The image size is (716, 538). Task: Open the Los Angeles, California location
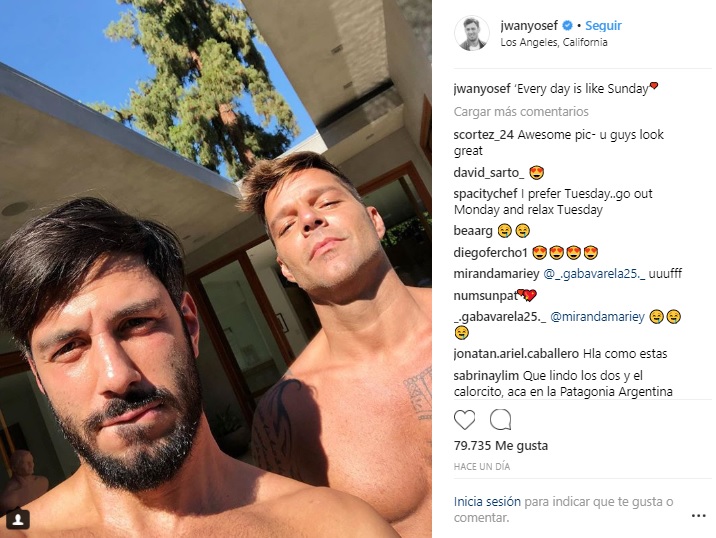(x=554, y=42)
